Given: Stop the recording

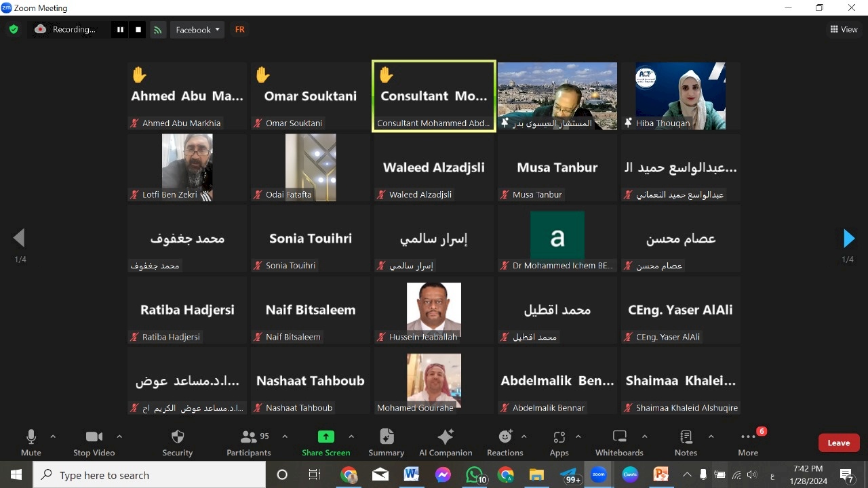Looking at the screenshot, I should (x=138, y=30).
